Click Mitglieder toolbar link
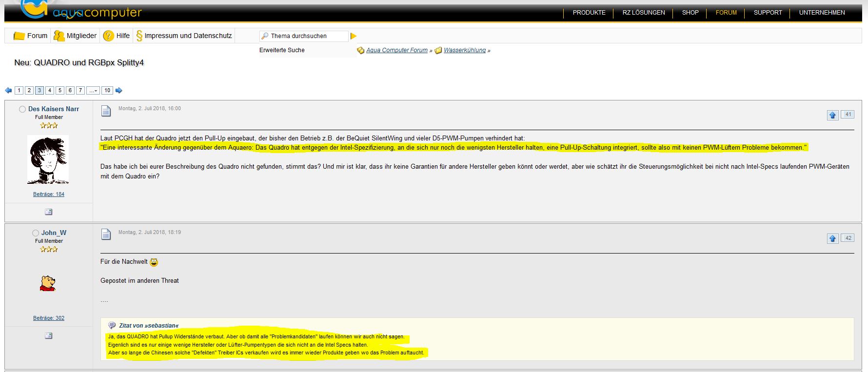This screenshot has width=868, height=372. [x=81, y=36]
